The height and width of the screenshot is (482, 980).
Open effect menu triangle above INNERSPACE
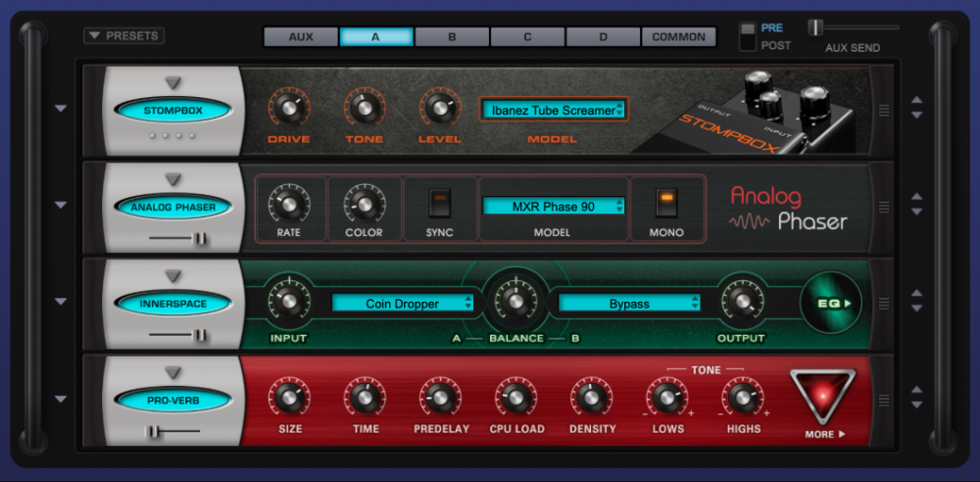click(x=173, y=275)
